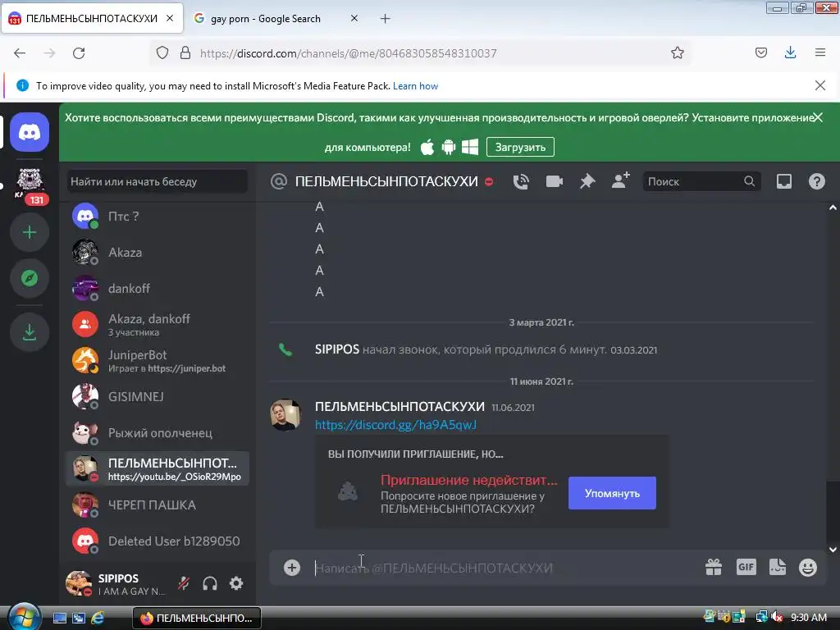Viewport: 840px width, 630px height.
Task: Open Firefox downloads arrow icon
Action: [x=790, y=52]
